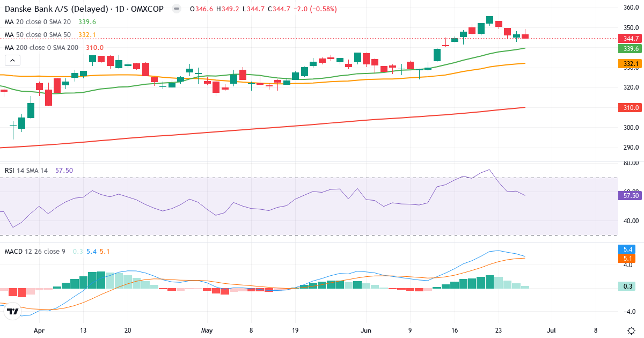This screenshot has height=338, width=644.
Task: Click the Apr label on time axis
Action: click(x=39, y=331)
